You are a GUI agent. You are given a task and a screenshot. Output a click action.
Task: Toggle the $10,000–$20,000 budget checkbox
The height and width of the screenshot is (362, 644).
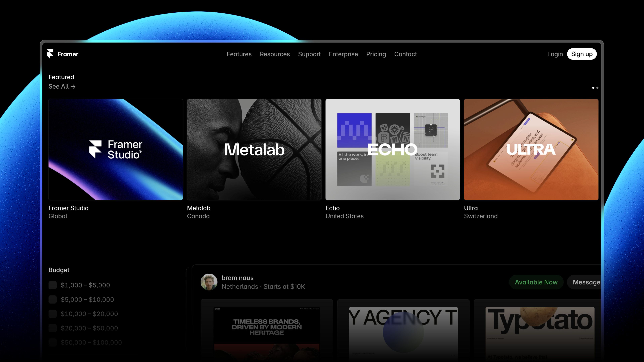(53, 314)
